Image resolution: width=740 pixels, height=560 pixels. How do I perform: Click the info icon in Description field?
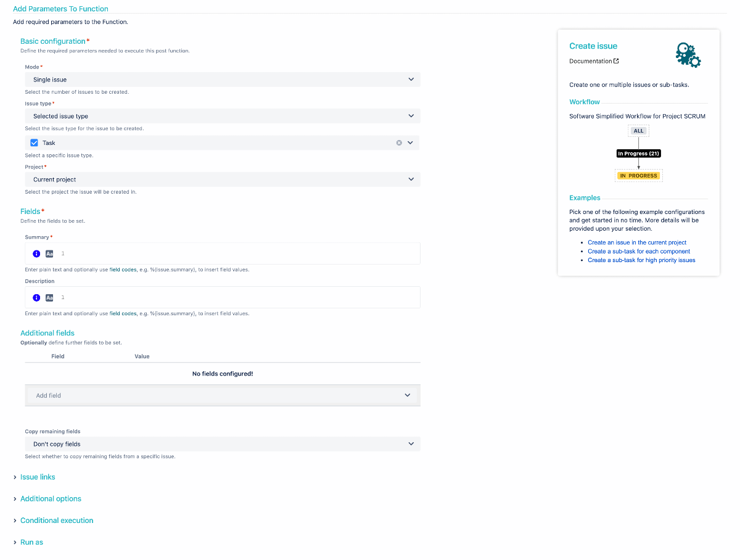click(x=36, y=297)
